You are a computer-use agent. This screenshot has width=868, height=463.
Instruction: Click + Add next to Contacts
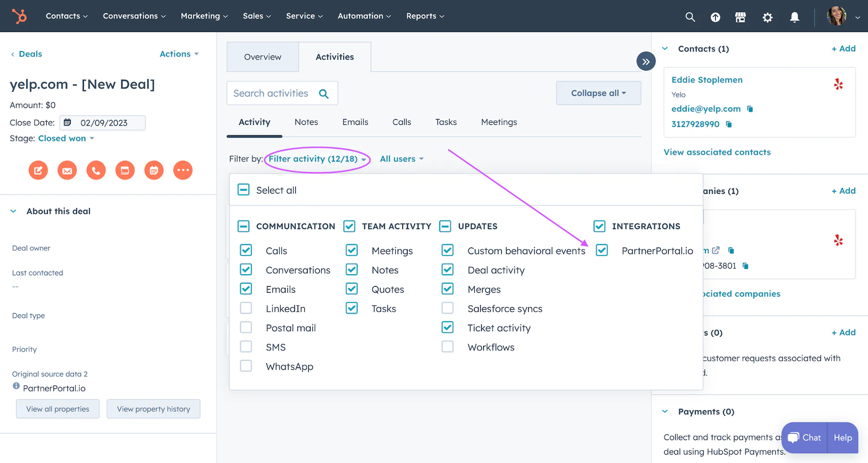pyautogui.click(x=843, y=49)
